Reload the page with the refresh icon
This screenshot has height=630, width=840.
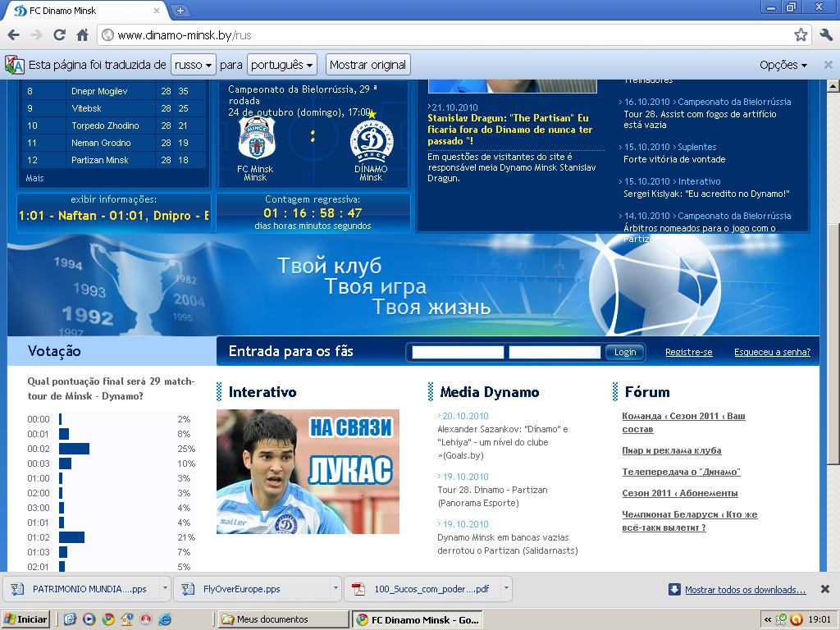point(59,35)
